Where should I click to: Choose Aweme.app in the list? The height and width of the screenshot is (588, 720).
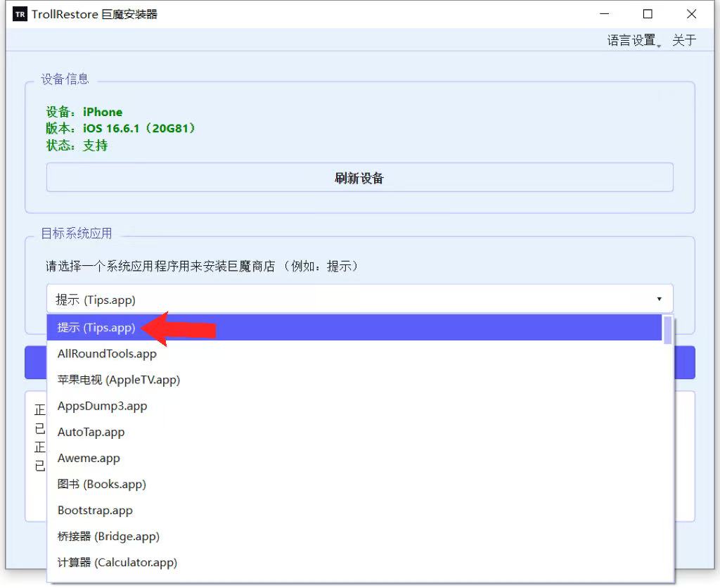354,458
